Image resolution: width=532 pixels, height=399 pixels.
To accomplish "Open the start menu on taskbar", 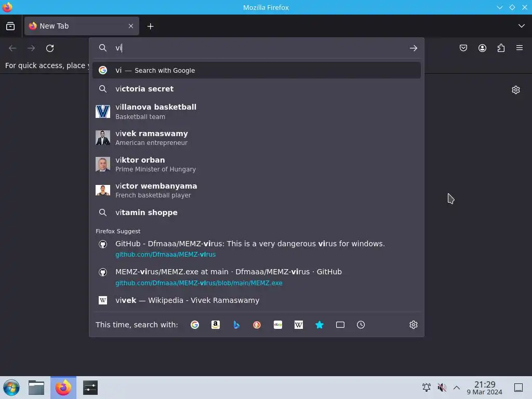I will pos(11,388).
